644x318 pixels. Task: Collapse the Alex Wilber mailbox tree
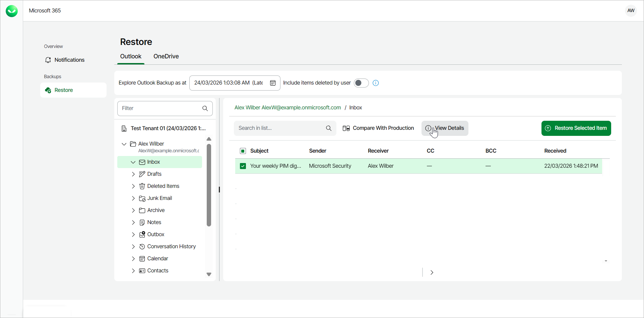coord(124,144)
